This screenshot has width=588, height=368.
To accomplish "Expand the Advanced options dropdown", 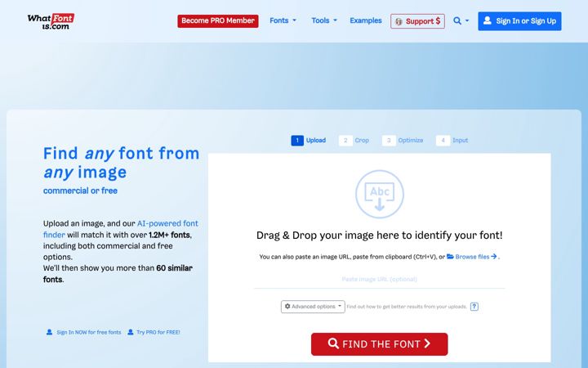I will 313,307.
